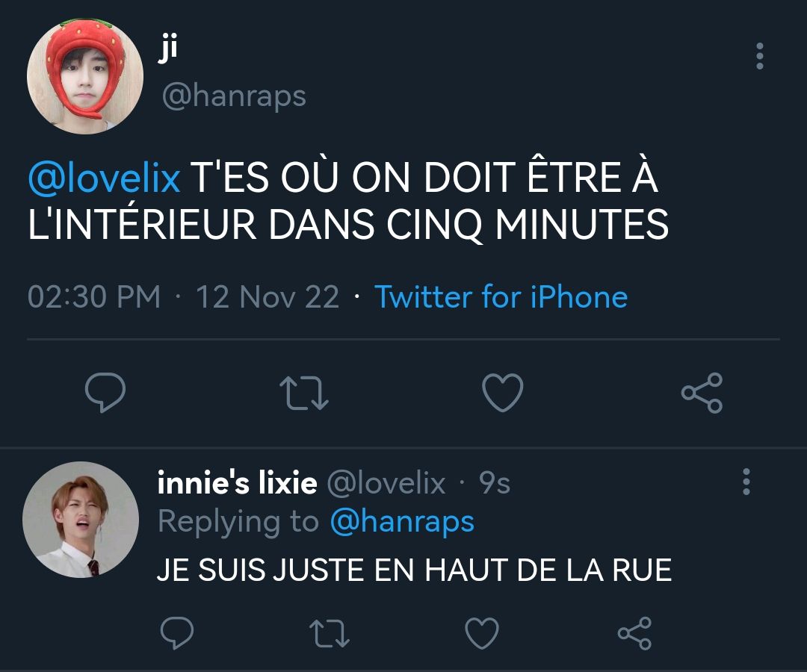
Task: Click the 02:30 PM timestamp
Action: [94, 297]
